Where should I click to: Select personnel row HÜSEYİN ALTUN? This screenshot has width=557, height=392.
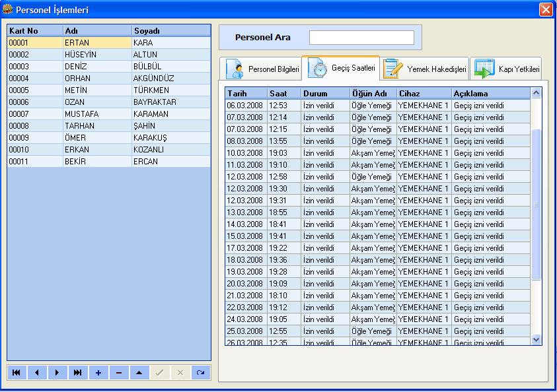(x=108, y=55)
